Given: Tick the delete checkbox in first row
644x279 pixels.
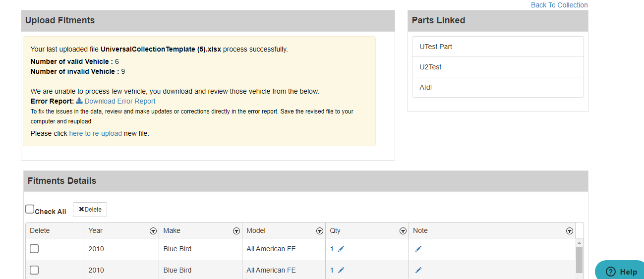Looking at the screenshot, I should click(34, 249).
